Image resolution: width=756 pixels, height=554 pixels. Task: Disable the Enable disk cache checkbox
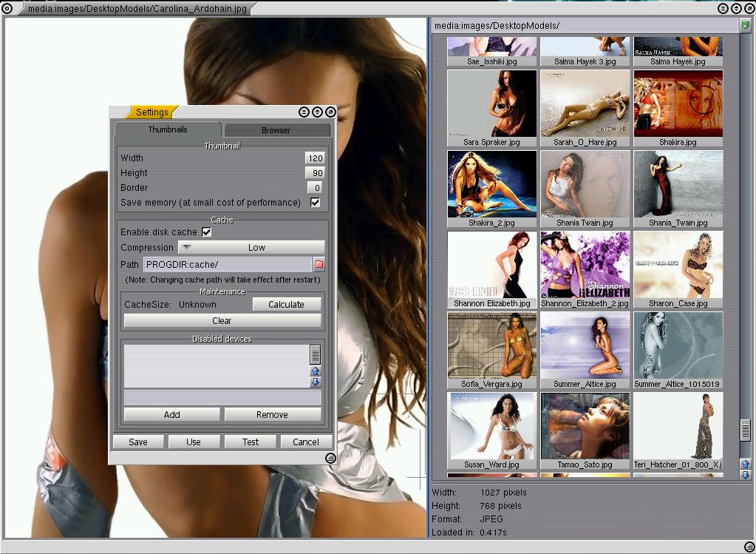pyautogui.click(x=207, y=232)
